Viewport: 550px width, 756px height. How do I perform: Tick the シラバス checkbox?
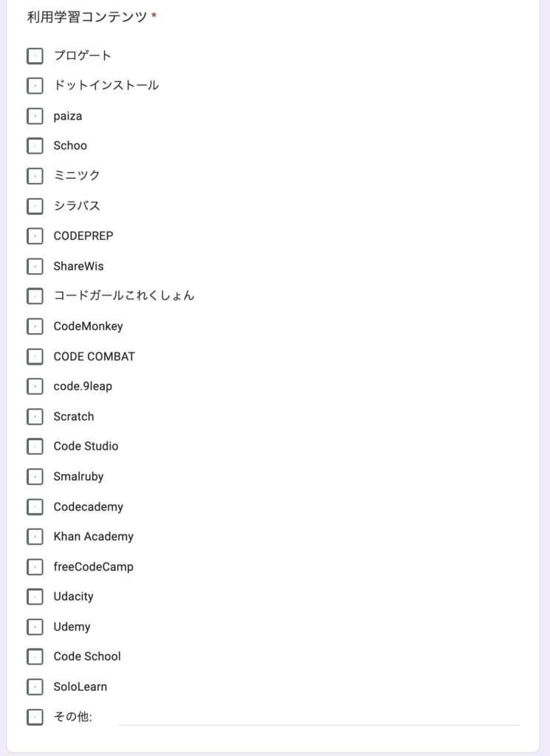click(35, 206)
